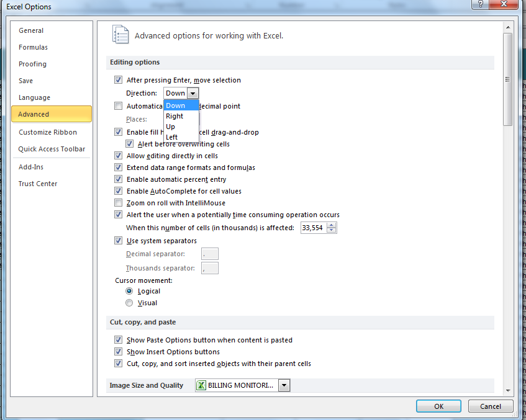Screen dimensions: 526x420
Task: Click the Excel icon in Image Size dropdown
Action: pos(201,385)
